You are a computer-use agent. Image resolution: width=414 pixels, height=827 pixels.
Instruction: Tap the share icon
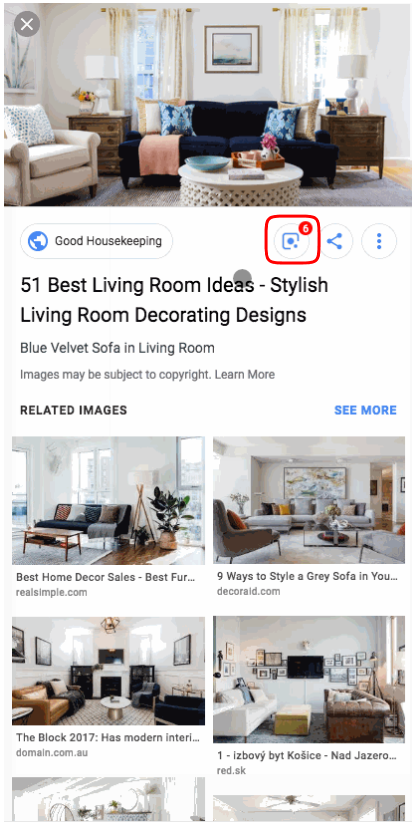[334, 242]
